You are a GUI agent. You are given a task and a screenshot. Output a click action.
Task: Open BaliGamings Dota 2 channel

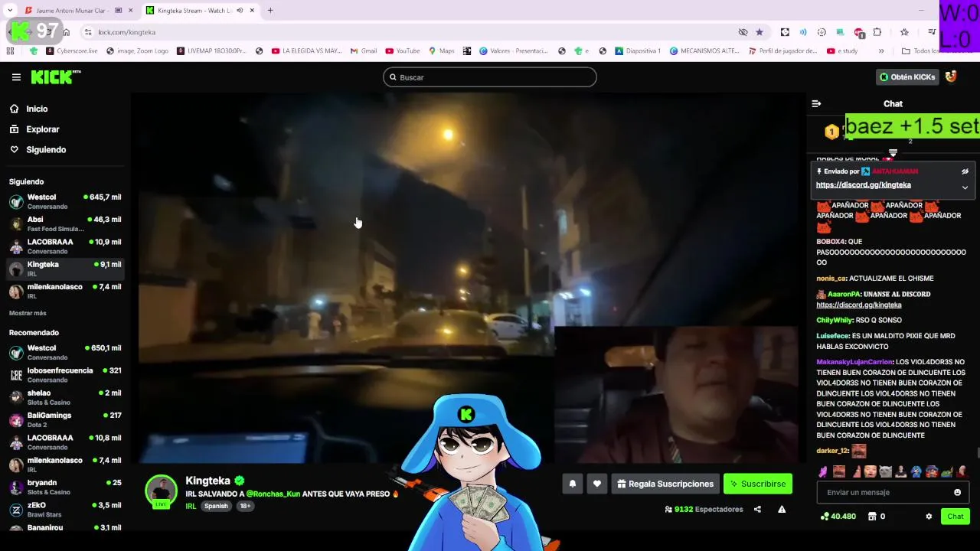(x=65, y=419)
